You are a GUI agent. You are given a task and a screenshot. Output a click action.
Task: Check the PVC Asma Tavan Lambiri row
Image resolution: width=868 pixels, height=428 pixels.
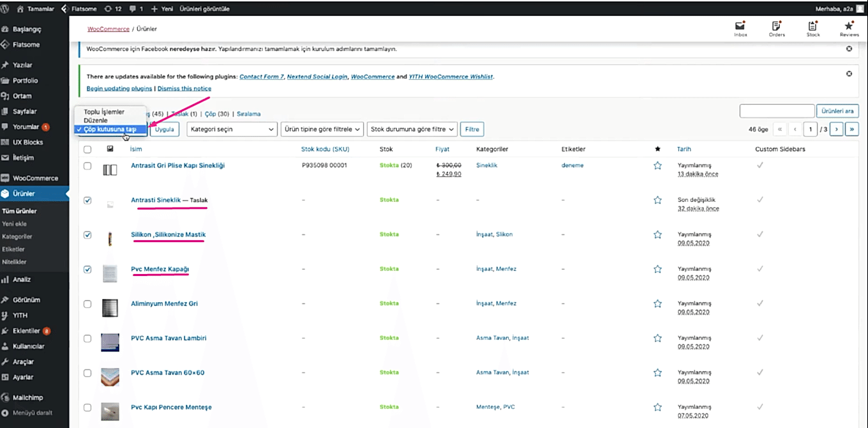87,339
